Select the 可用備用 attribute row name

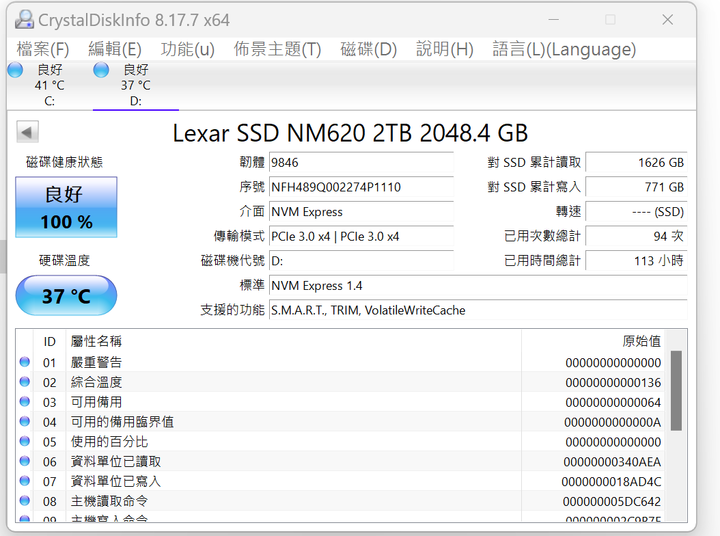click(x=96, y=402)
